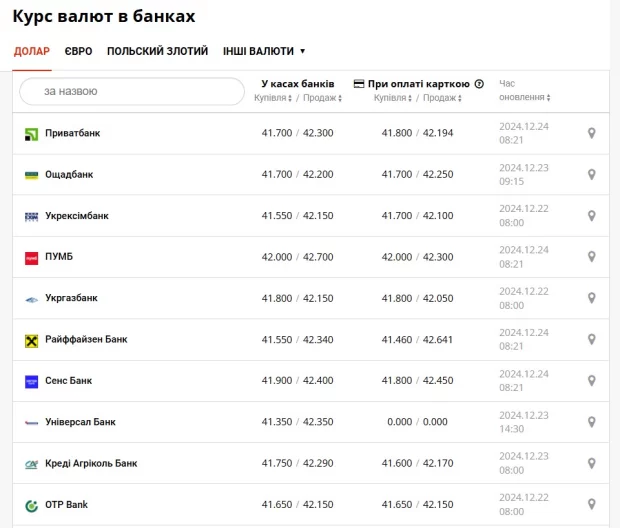Sort by card payment Продаж column
Viewport: 620px width, 528px height.
tap(440, 98)
